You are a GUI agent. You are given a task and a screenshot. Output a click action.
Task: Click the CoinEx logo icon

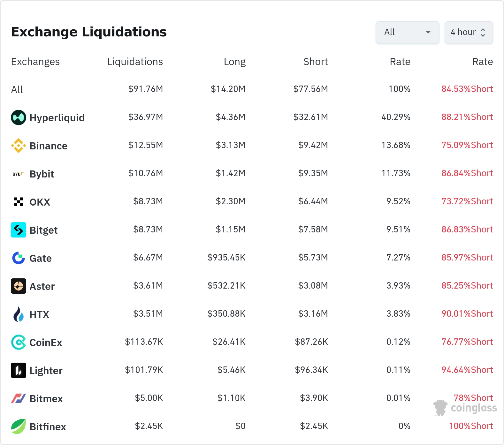click(19, 342)
